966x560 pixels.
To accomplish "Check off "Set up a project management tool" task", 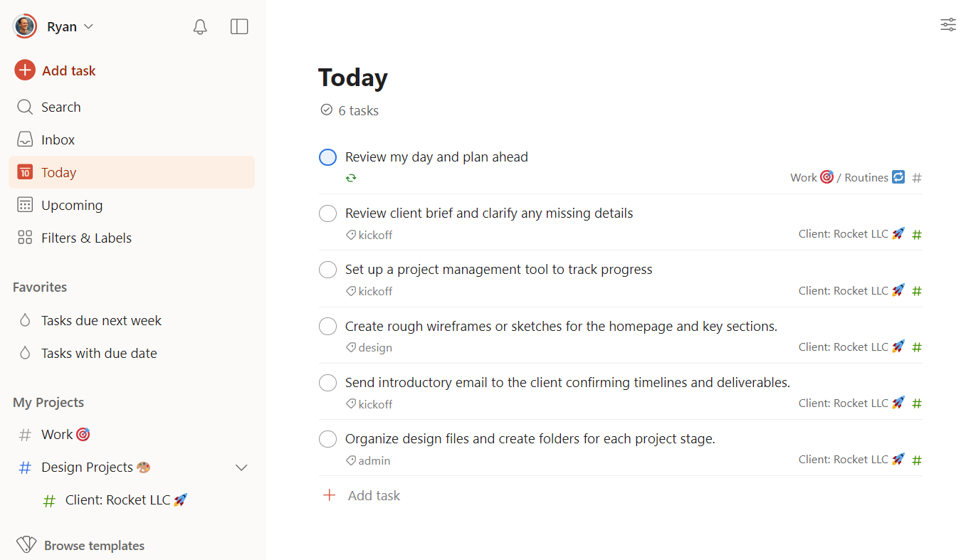I will point(327,270).
